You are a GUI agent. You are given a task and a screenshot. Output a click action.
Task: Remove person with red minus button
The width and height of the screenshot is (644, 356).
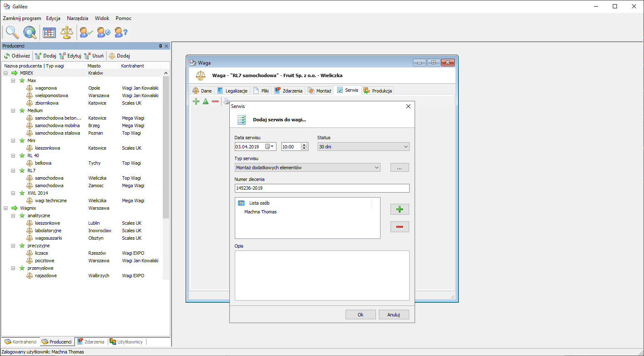(400, 227)
